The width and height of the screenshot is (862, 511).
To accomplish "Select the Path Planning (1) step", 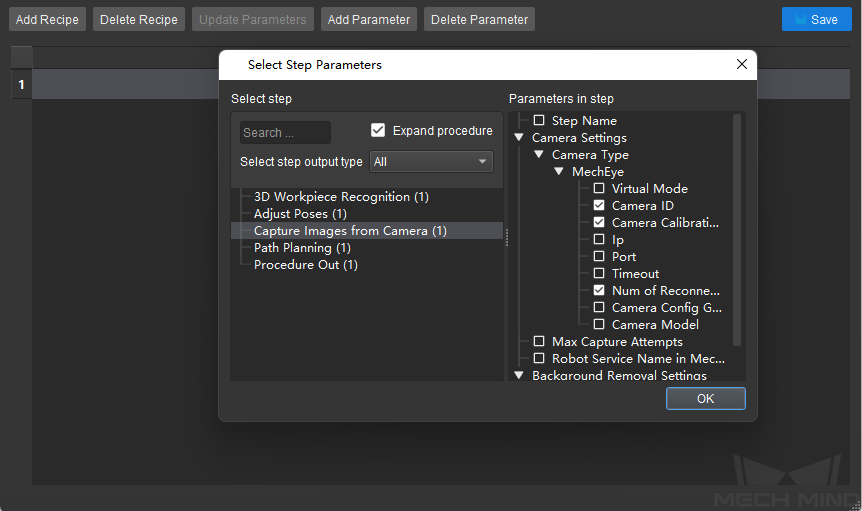I will (302, 248).
